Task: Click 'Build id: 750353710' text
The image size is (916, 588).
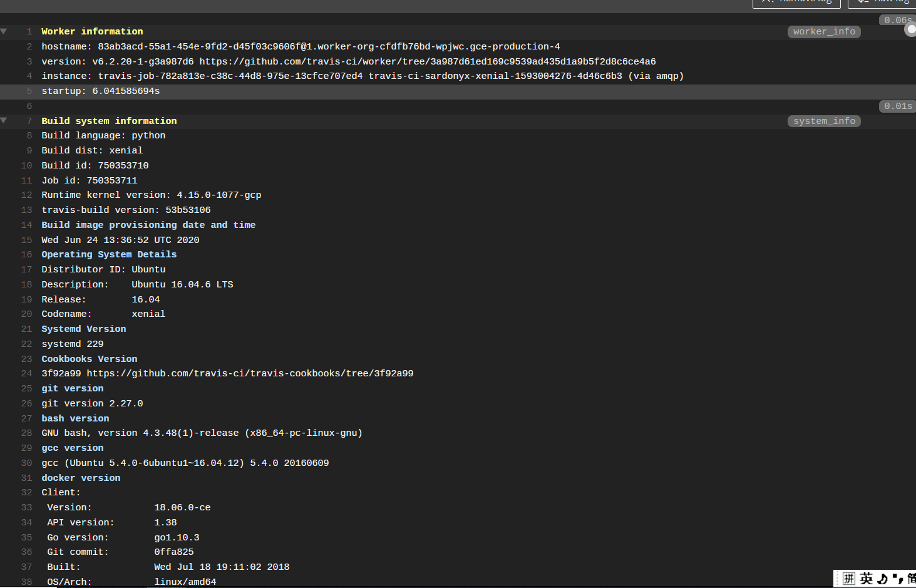Action: pyautogui.click(x=95, y=166)
